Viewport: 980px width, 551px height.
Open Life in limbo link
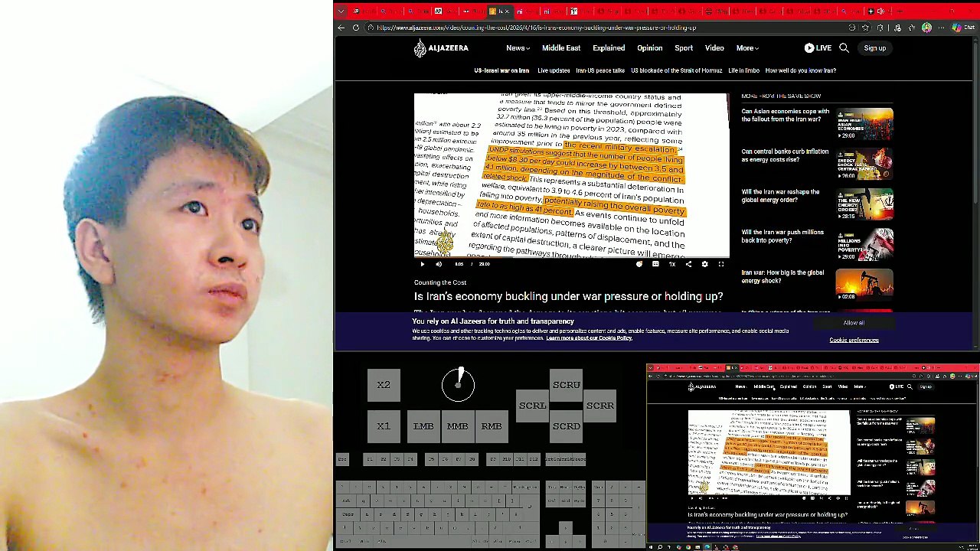pyautogui.click(x=743, y=70)
